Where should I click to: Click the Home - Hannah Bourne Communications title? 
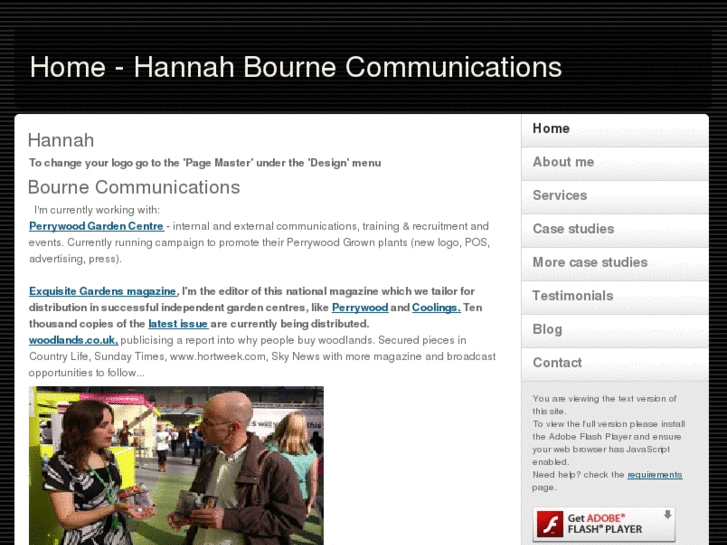[296, 67]
